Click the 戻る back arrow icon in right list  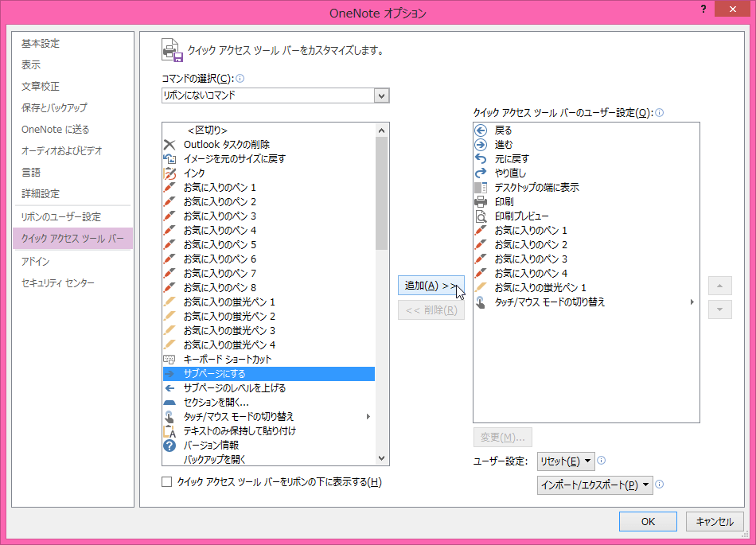(x=481, y=130)
